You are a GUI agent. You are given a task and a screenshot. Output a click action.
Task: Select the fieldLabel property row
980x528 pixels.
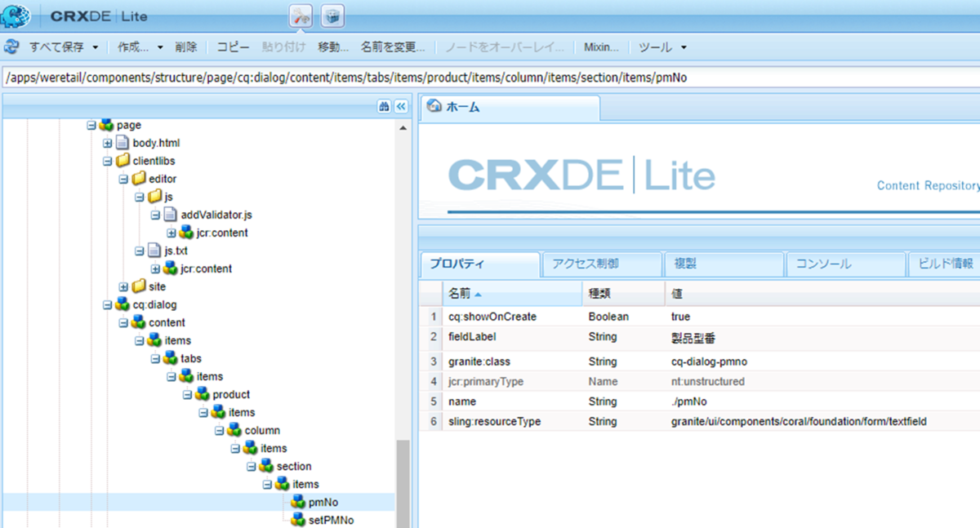(x=699, y=337)
